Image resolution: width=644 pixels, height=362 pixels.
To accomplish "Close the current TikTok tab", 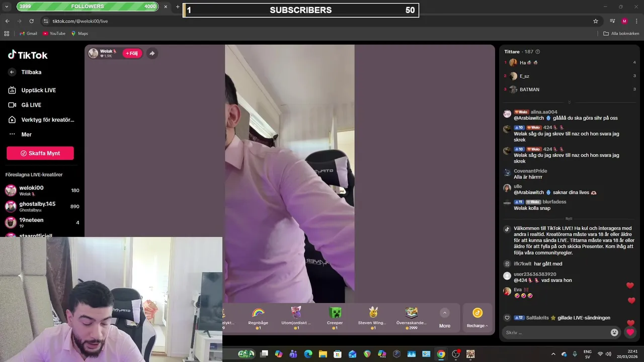I will coord(166,7).
